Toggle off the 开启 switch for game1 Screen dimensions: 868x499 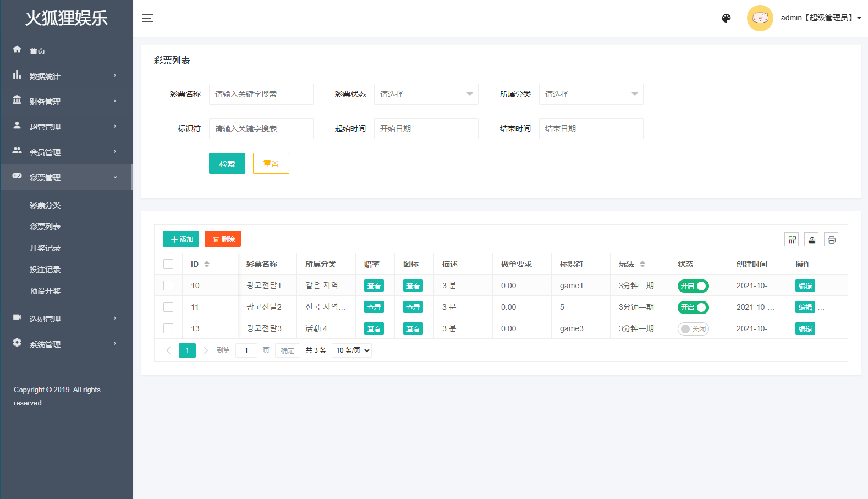click(x=693, y=286)
